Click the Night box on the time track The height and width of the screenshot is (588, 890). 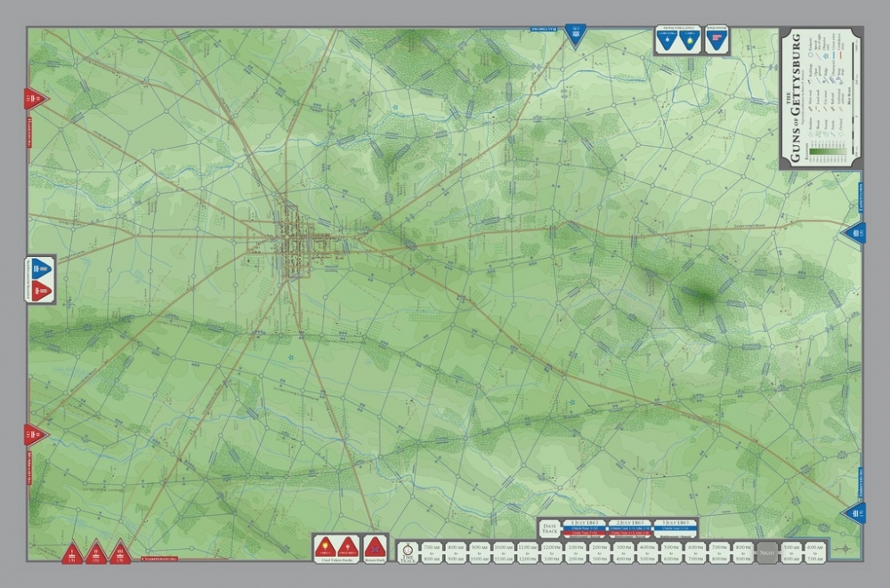[x=767, y=552]
